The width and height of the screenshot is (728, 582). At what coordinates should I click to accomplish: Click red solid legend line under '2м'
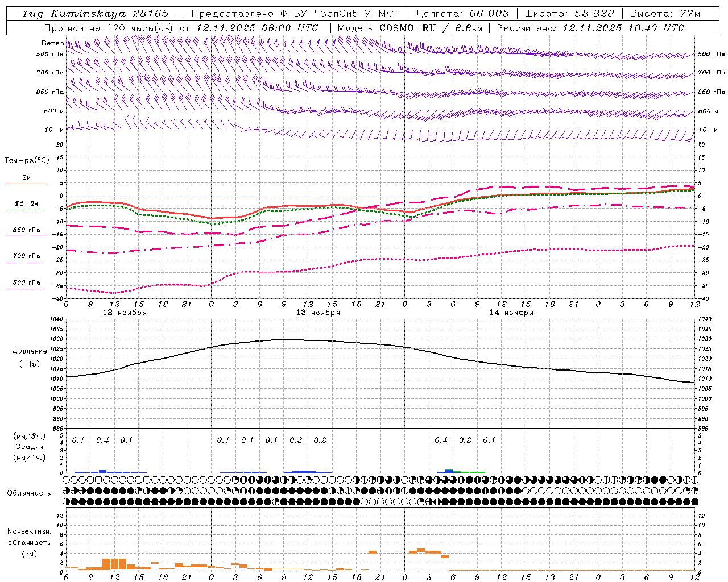pos(26,184)
